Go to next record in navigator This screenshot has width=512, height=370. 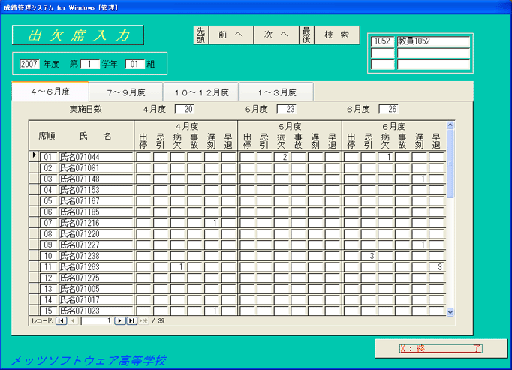point(119,321)
